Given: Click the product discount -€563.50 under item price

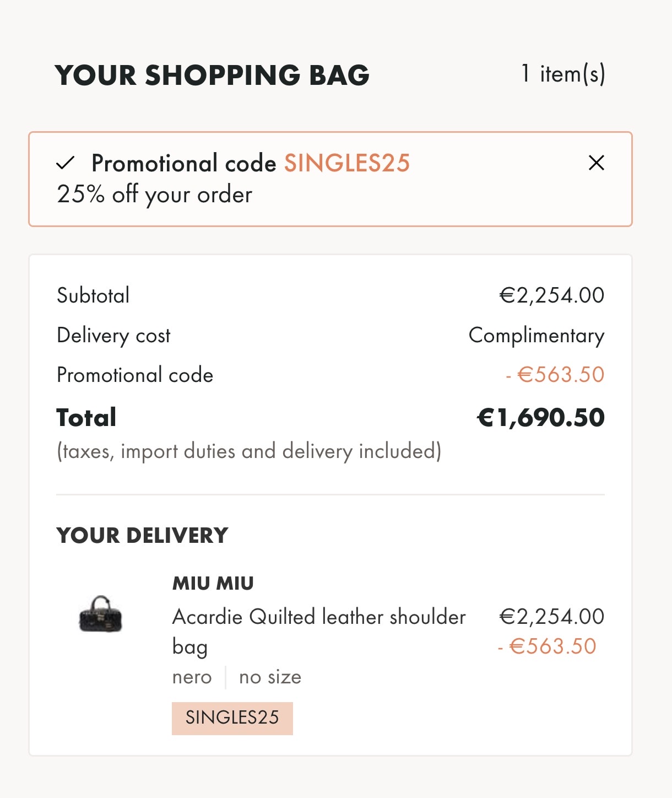Looking at the screenshot, I should click(547, 646).
